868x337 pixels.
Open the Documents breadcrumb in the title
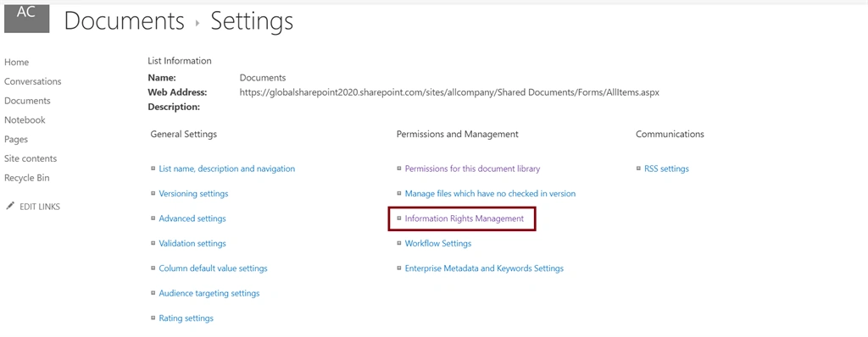pyautogui.click(x=124, y=21)
